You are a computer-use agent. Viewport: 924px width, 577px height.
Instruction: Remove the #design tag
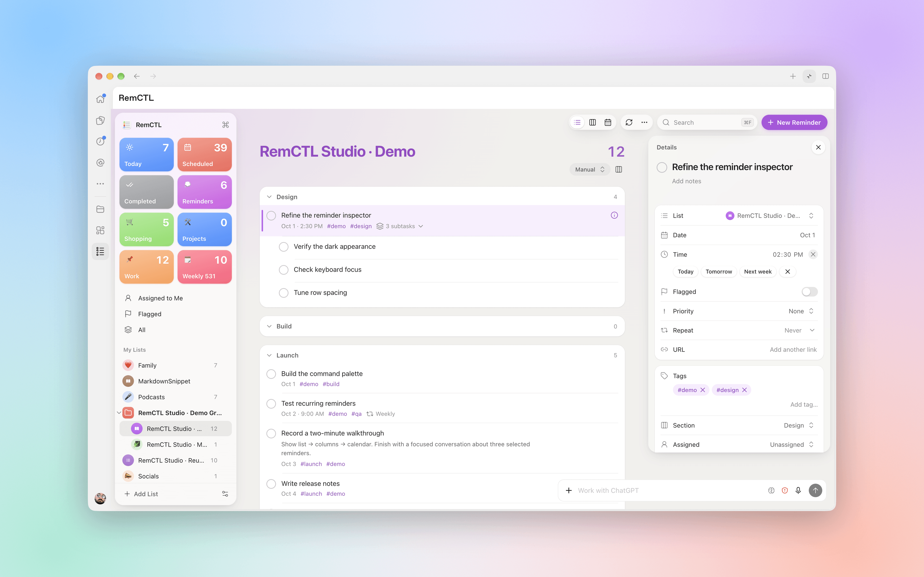744,390
